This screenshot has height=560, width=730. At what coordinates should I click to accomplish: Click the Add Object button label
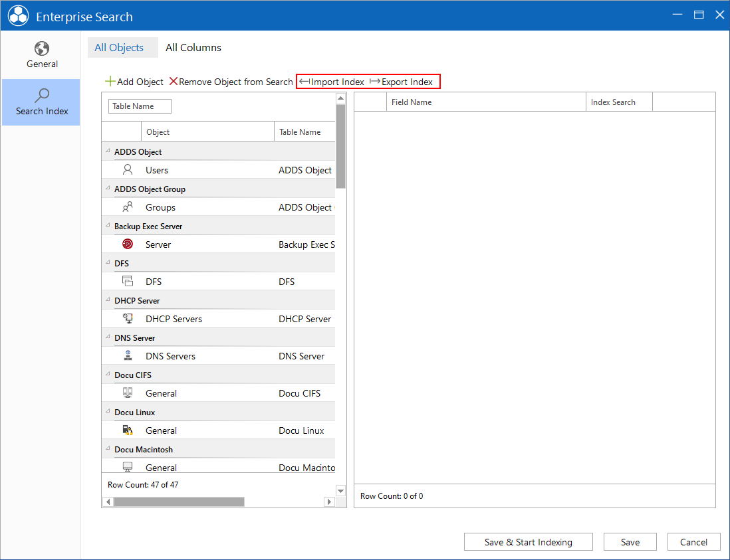(140, 82)
